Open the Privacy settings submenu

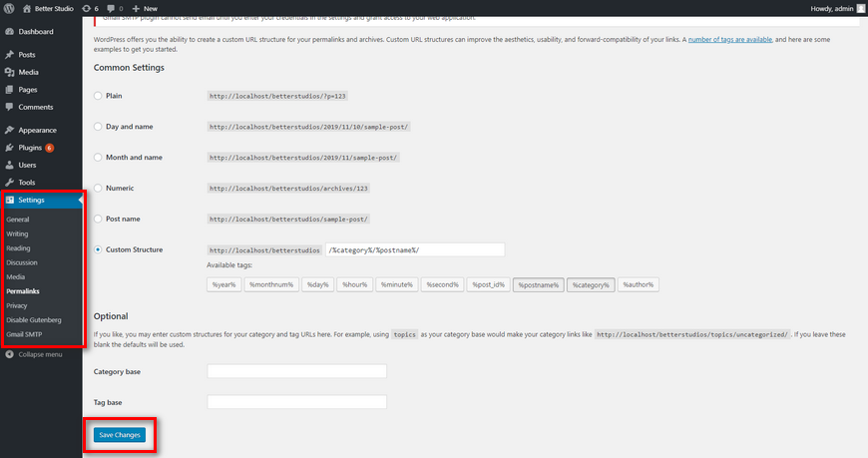click(17, 305)
